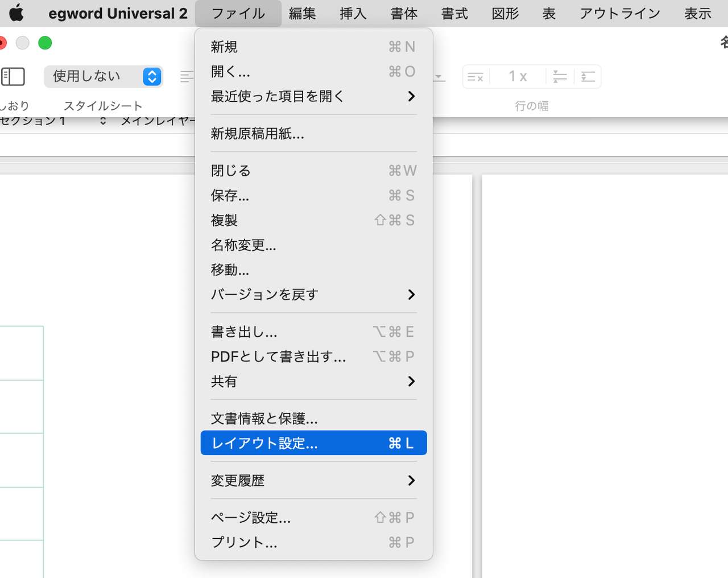
Task: Expand the バージョンを戻す submenu
Action: (314, 295)
